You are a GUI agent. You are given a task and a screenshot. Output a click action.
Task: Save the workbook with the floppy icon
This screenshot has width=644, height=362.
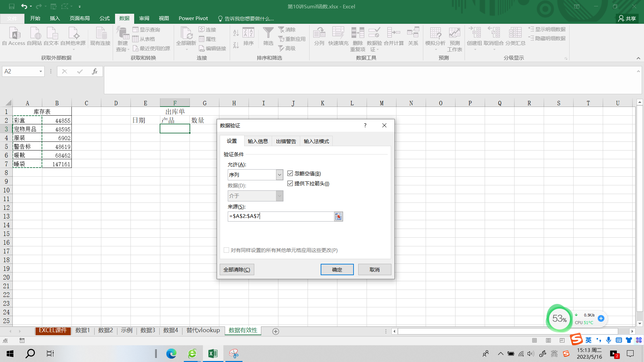[12, 6]
